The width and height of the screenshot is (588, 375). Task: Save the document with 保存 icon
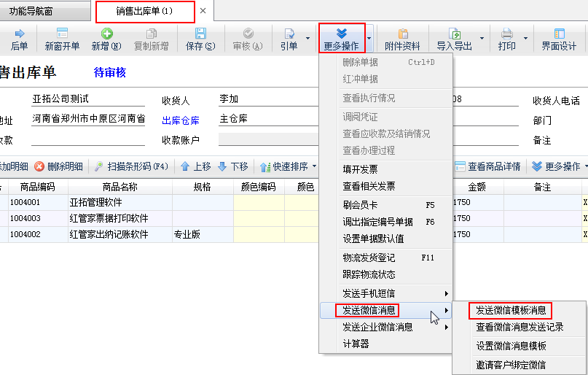click(x=200, y=34)
